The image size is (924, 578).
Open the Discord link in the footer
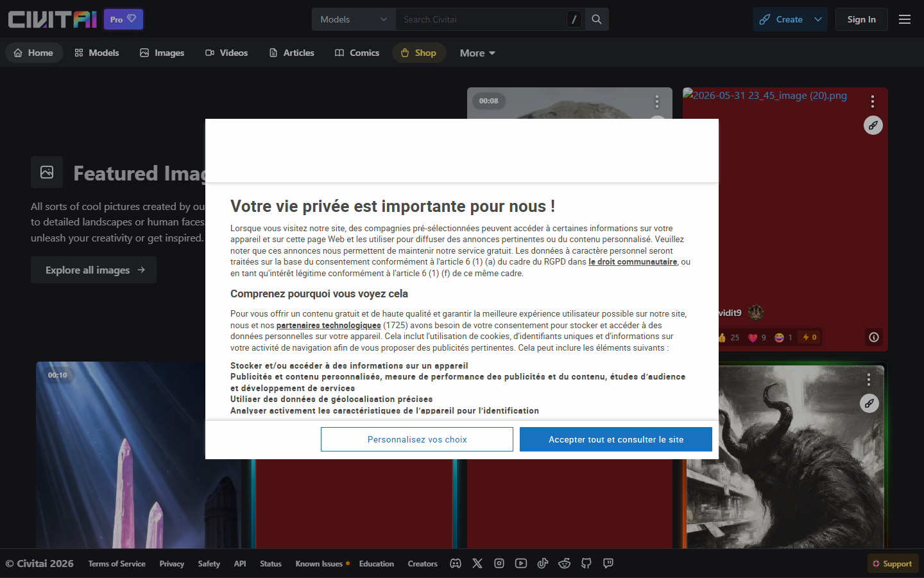coord(456,563)
